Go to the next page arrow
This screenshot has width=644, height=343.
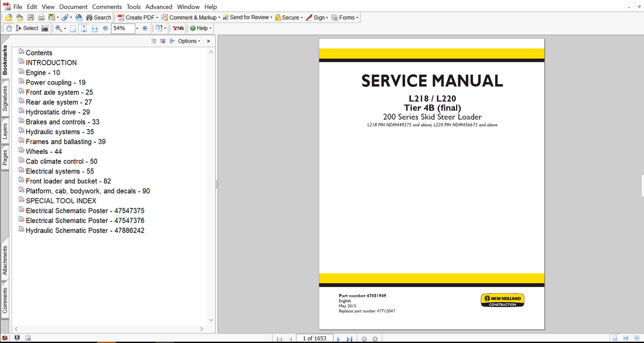click(339, 339)
